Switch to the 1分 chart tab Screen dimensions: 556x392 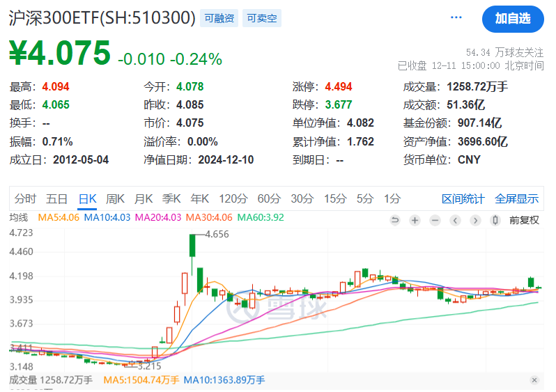[x=392, y=199]
